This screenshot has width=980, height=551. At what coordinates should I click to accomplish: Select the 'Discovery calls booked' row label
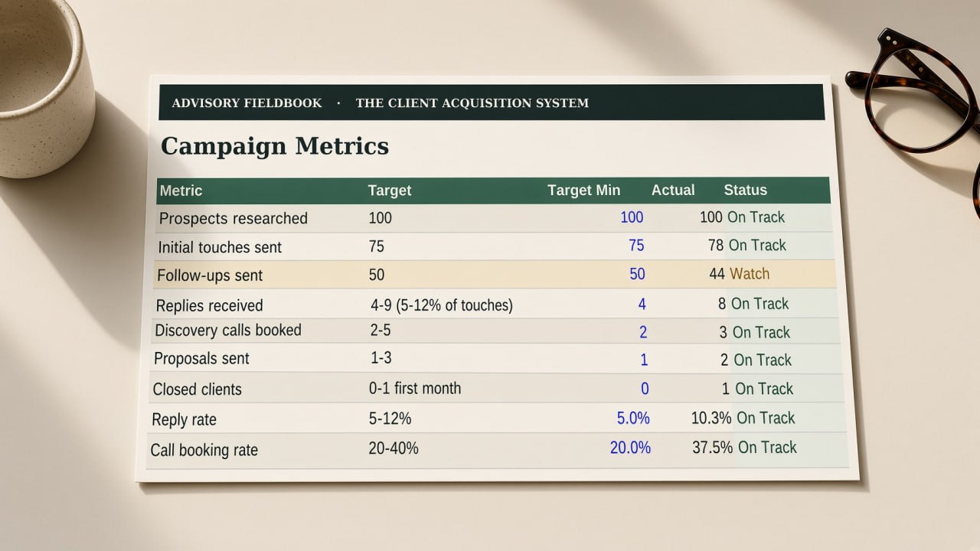tap(228, 331)
